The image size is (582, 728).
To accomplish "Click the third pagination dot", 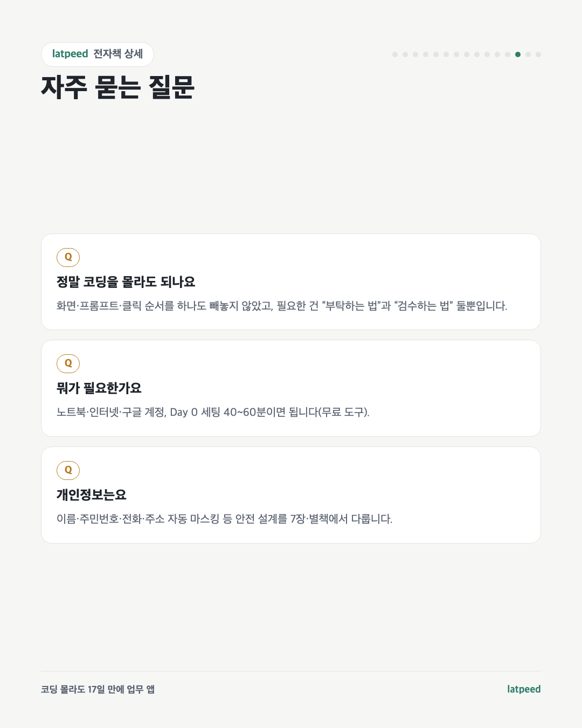I will [x=415, y=54].
